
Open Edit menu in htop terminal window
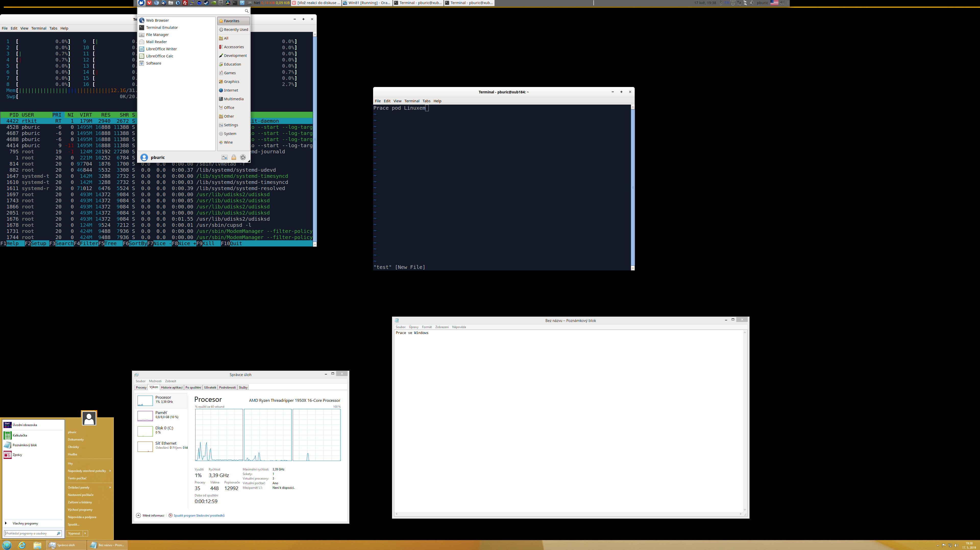[14, 28]
